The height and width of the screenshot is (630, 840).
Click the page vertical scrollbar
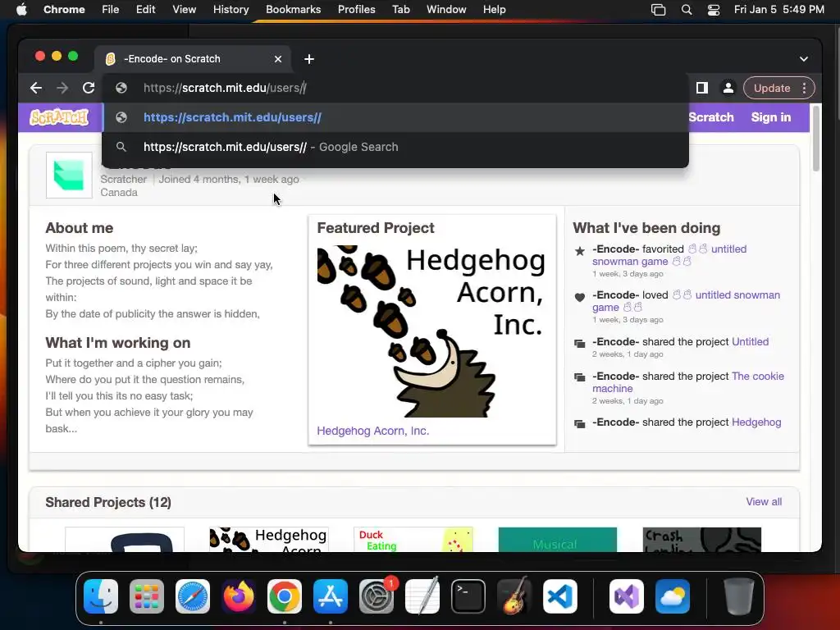[816, 138]
